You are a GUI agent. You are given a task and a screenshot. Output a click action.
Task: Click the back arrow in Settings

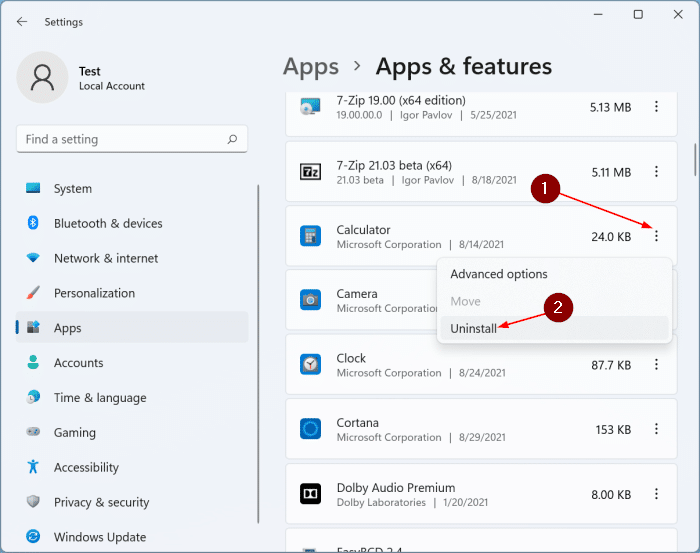pos(22,21)
